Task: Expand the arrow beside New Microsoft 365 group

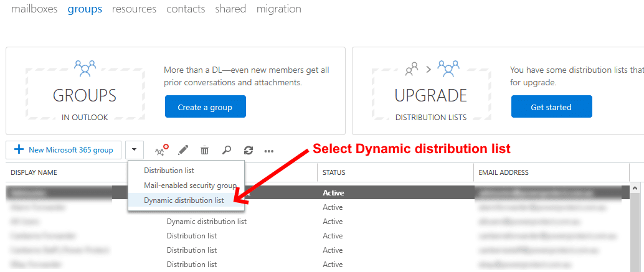Action: point(135,150)
